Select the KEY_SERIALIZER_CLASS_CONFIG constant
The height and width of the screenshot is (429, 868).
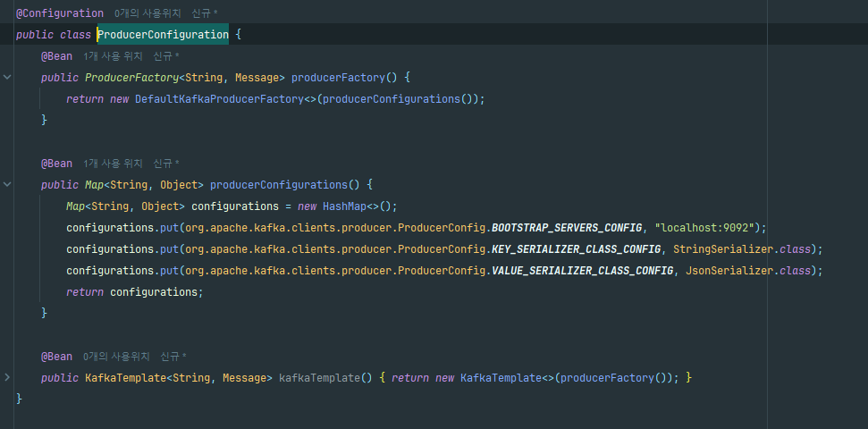pos(577,249)
